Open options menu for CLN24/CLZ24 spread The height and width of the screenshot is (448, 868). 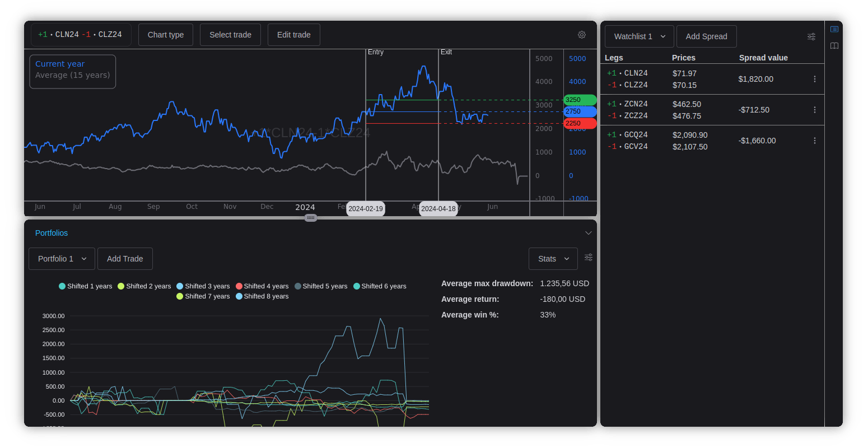click(x=815, y=79)
